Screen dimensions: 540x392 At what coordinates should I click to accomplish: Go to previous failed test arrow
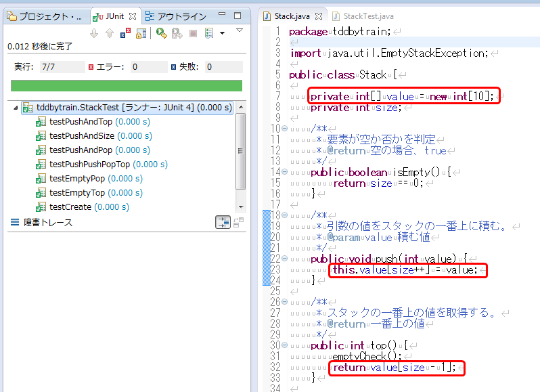110,33
